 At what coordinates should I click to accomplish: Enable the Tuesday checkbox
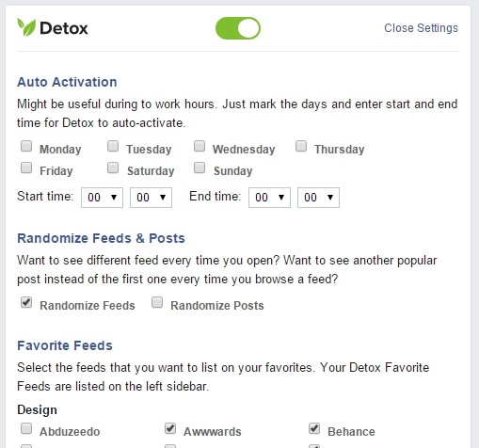113,146
